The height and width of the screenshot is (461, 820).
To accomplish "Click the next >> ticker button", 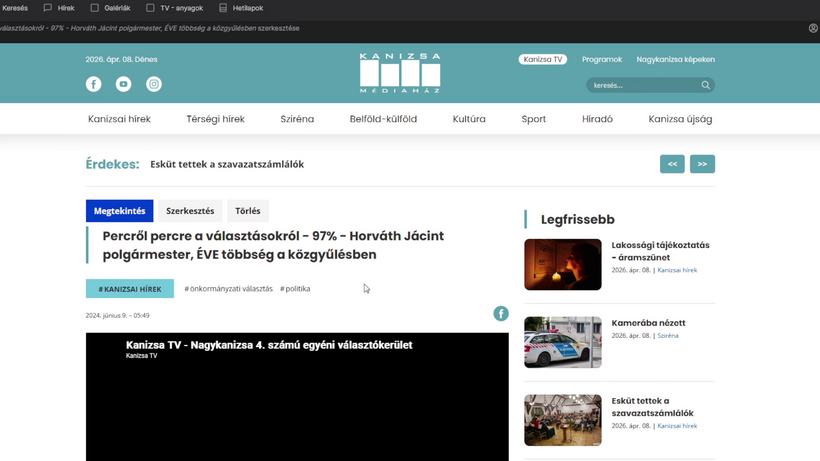I will 702,164.
